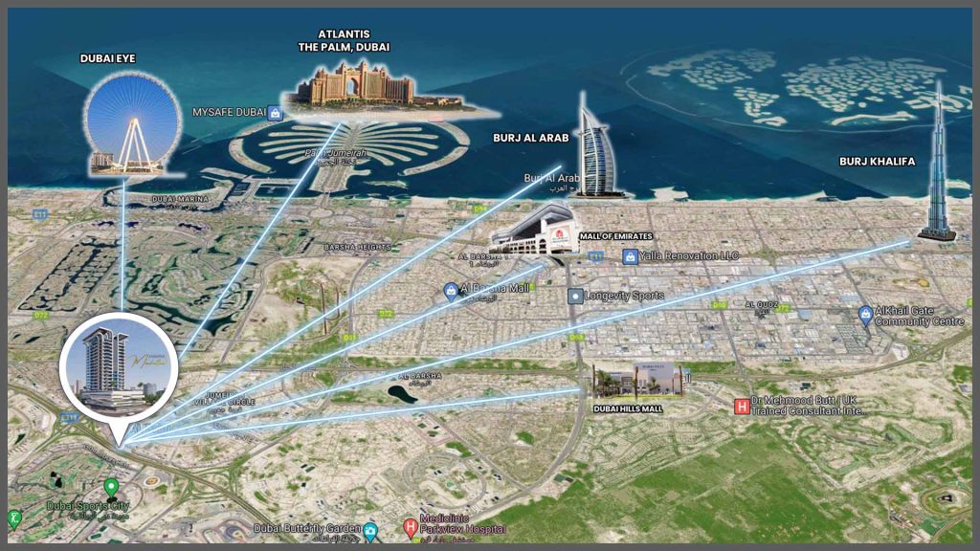Select the Dubai Hills Mall photo
Viewport: 980px width, 551px height.
[637, 381]
